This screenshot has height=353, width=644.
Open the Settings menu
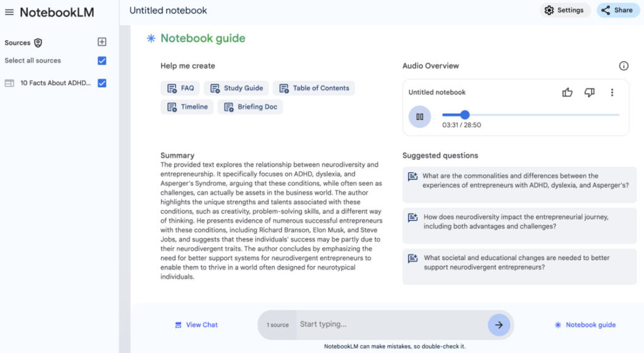564,10
